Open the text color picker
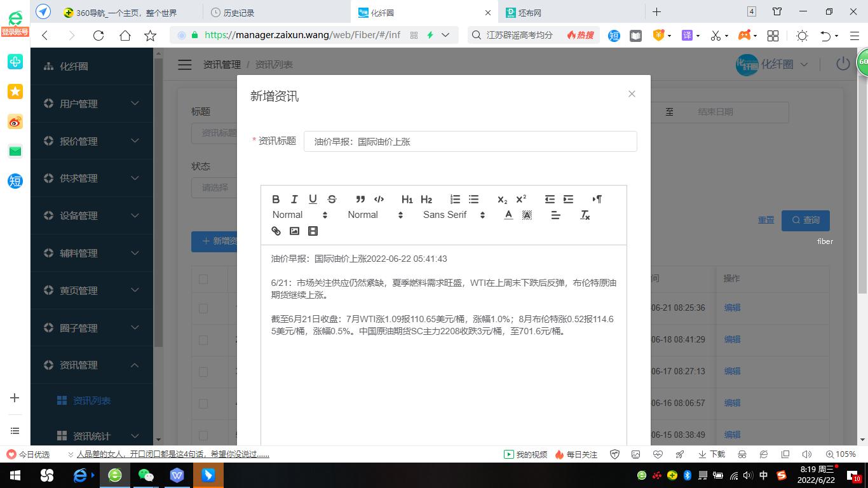 coord(508,215)
